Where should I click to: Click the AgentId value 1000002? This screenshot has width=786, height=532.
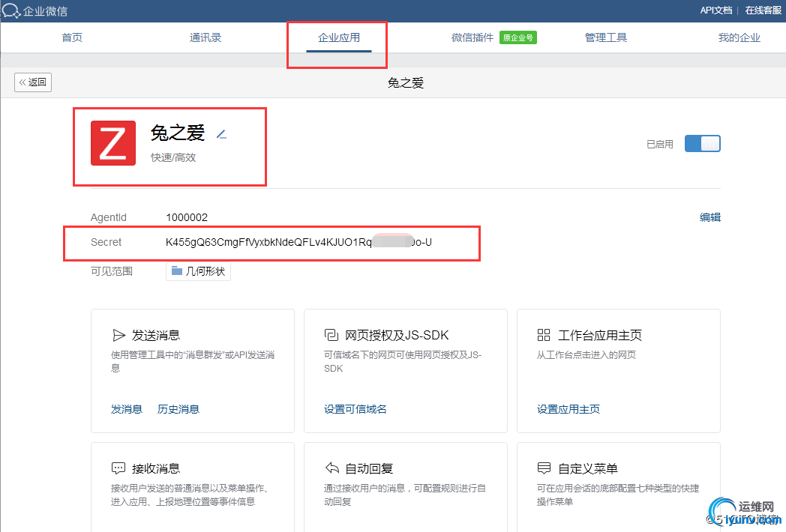click(187, 217)
